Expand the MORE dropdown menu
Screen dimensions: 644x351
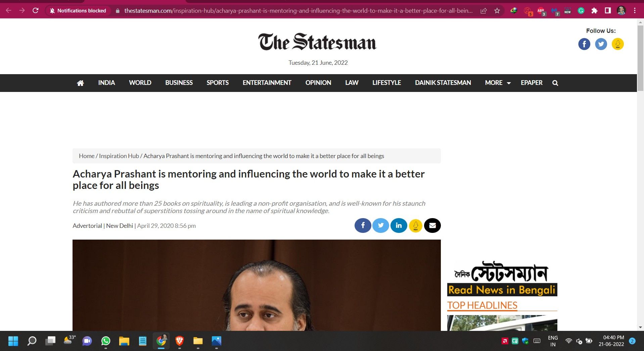click(498, 83)
